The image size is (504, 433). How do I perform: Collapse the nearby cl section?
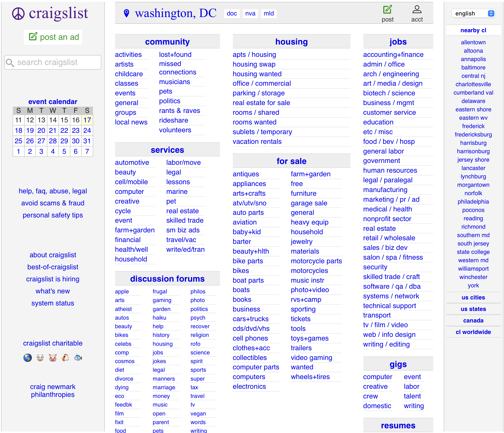pyautogui.click(x=473, y=30)
